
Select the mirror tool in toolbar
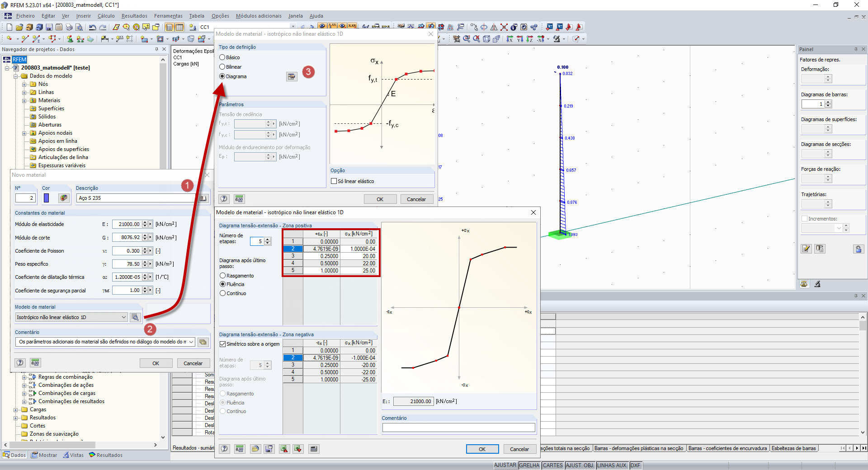tap(494, 27)
